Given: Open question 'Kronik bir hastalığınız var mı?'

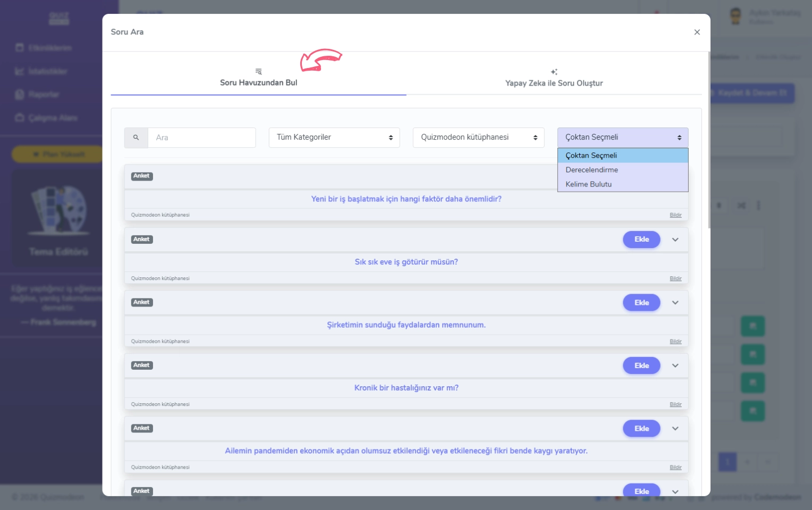Looking at the screenshot, I should click(406, 388).
